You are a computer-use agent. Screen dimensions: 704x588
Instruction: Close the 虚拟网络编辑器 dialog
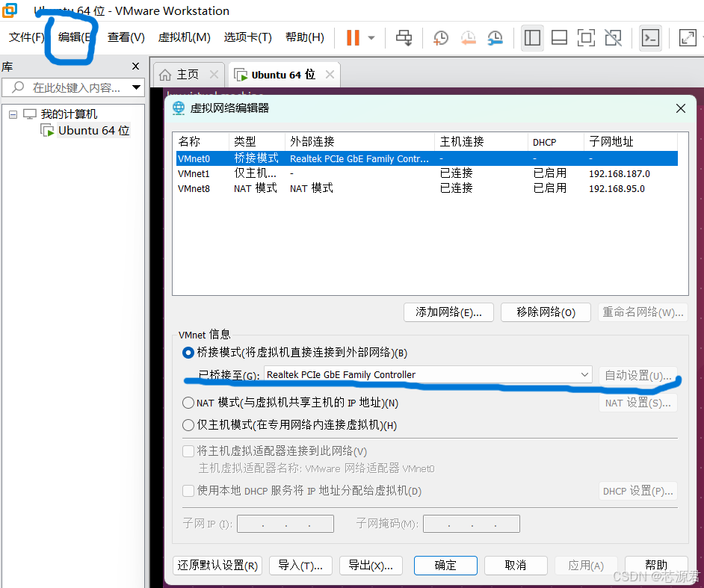click(681, 108)
